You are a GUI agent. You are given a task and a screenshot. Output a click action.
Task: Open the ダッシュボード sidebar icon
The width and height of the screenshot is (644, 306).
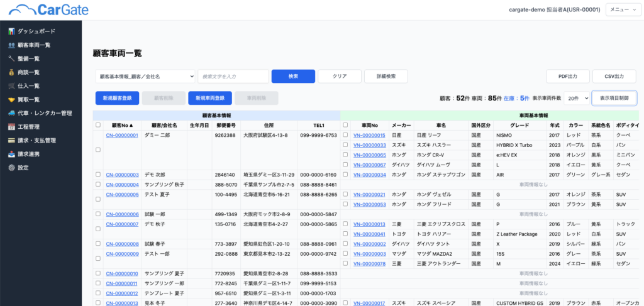pos(11,31)
